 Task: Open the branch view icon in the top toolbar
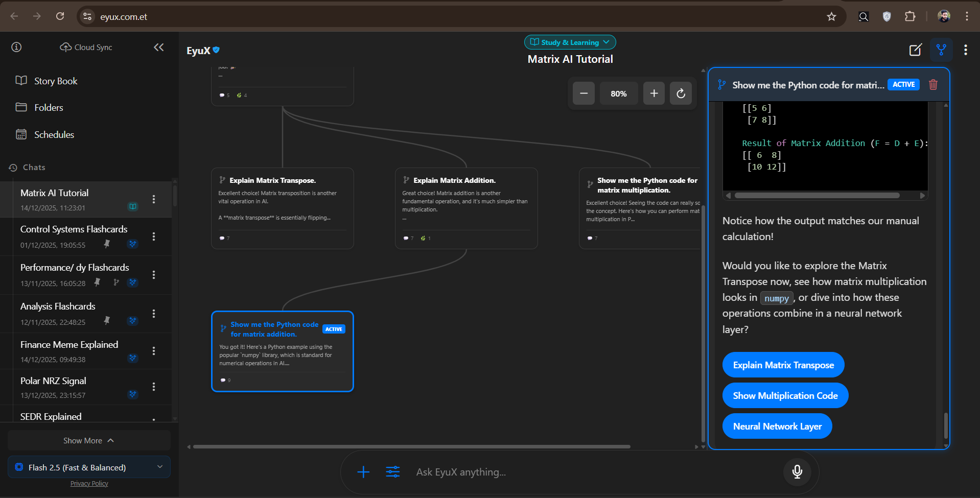(x=941, y=50)
